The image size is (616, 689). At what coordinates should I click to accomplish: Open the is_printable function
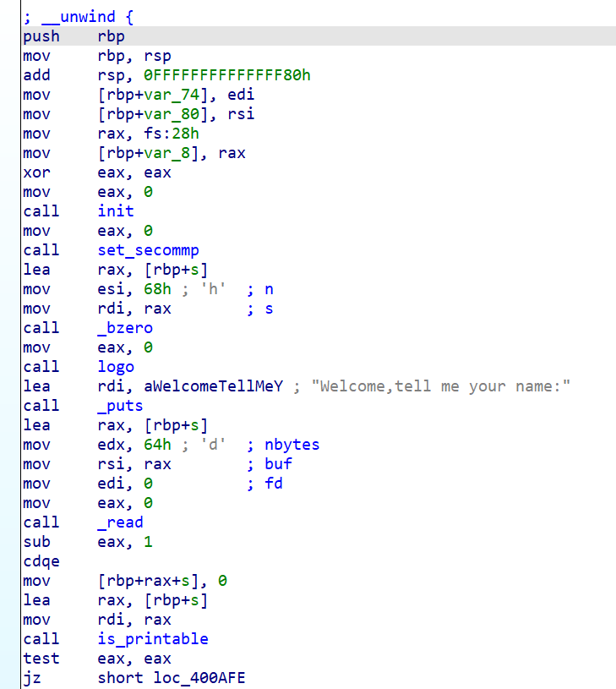point(153,639)
